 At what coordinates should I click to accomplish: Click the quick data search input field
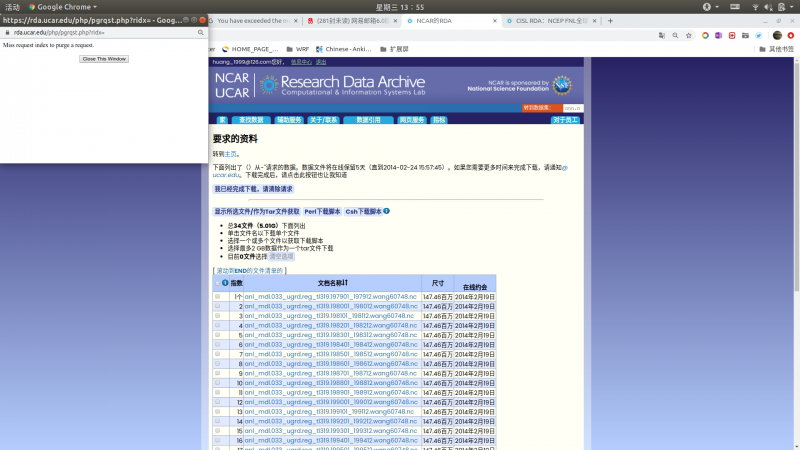[x=572, y=108]
